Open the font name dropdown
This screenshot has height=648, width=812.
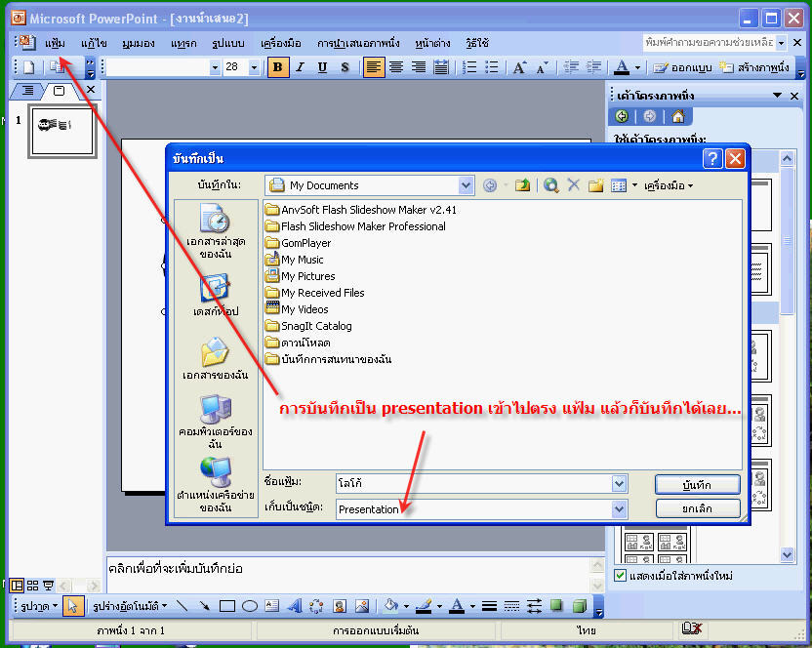(215, 67)
